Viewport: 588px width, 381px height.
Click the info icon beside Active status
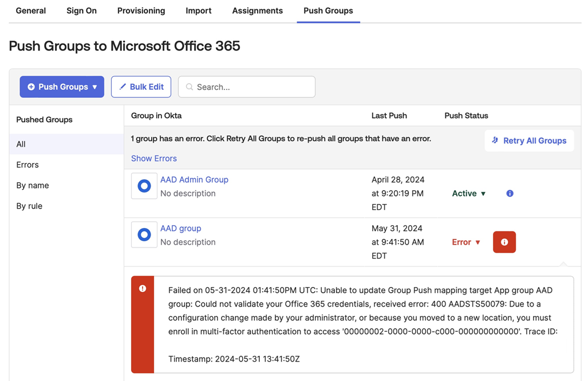pyautogui.click(x=510, y=194)
